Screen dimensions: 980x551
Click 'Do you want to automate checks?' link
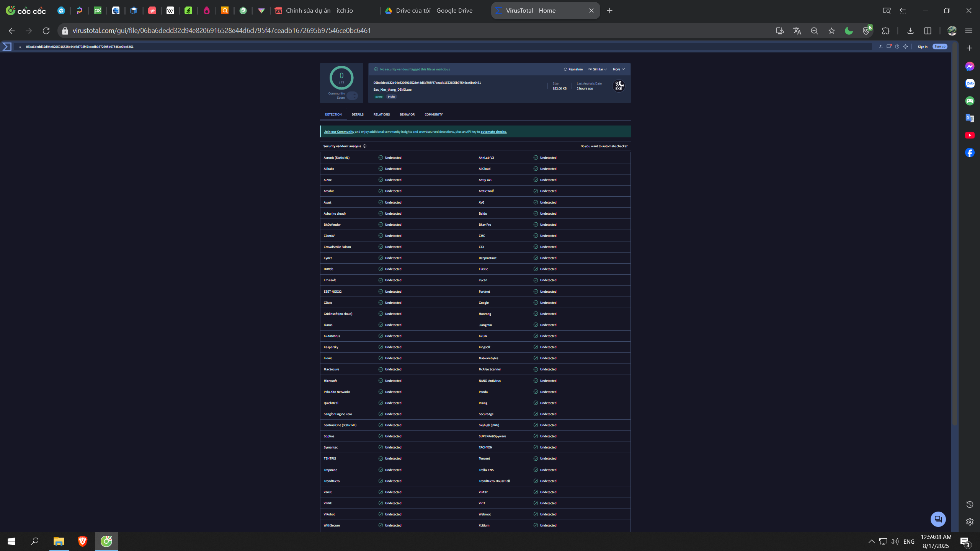click(x=604, y=146)
